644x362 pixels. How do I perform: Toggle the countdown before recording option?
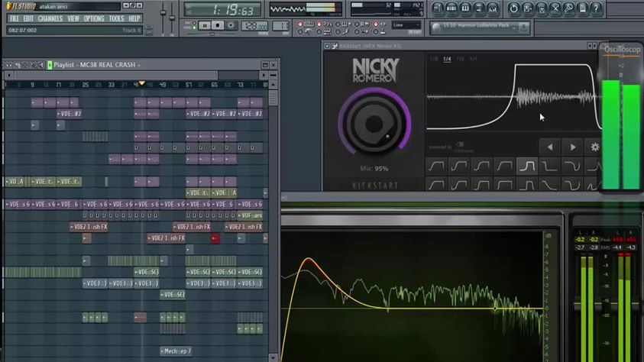pos(319,24)
